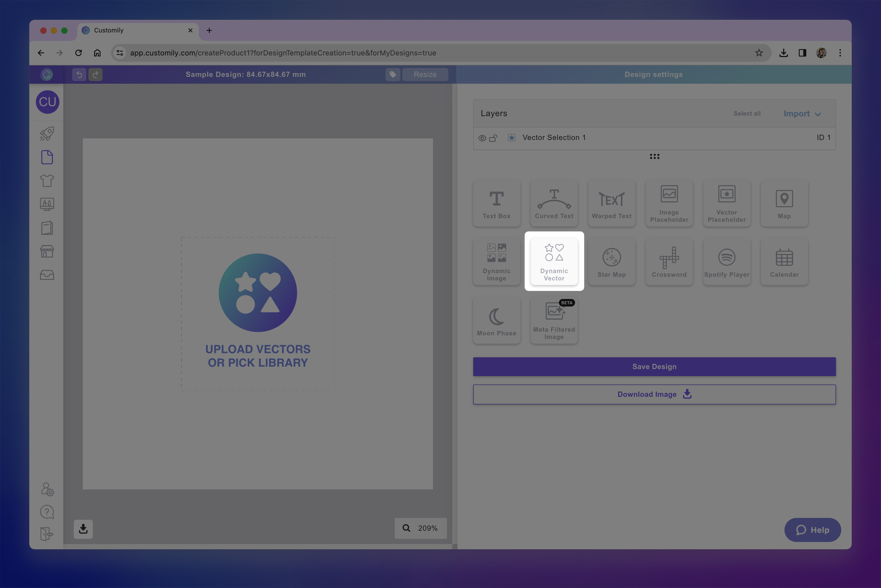Screen dimensions: 881x588
Task: Add a Curved Text element
Action: [554, 203]
